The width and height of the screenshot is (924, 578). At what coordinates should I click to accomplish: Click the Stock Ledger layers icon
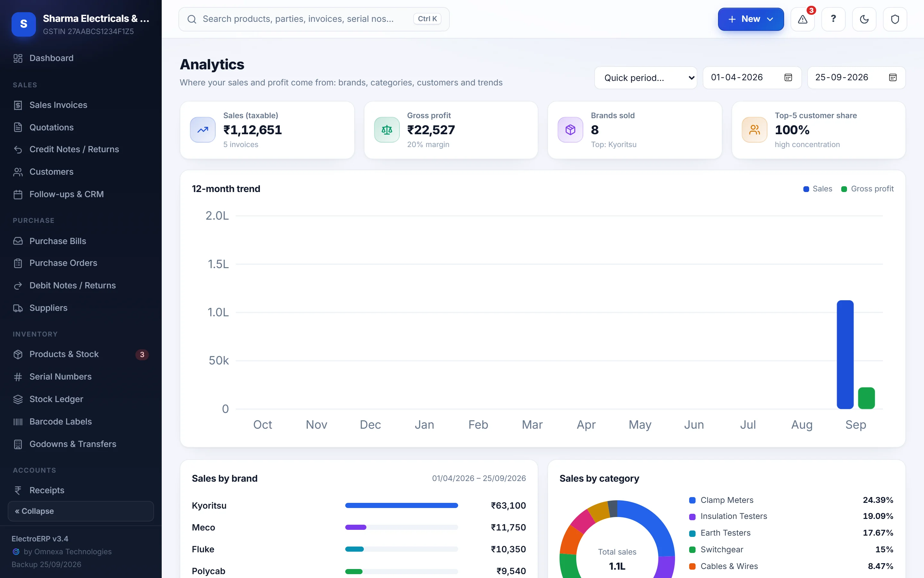[18, 399]
